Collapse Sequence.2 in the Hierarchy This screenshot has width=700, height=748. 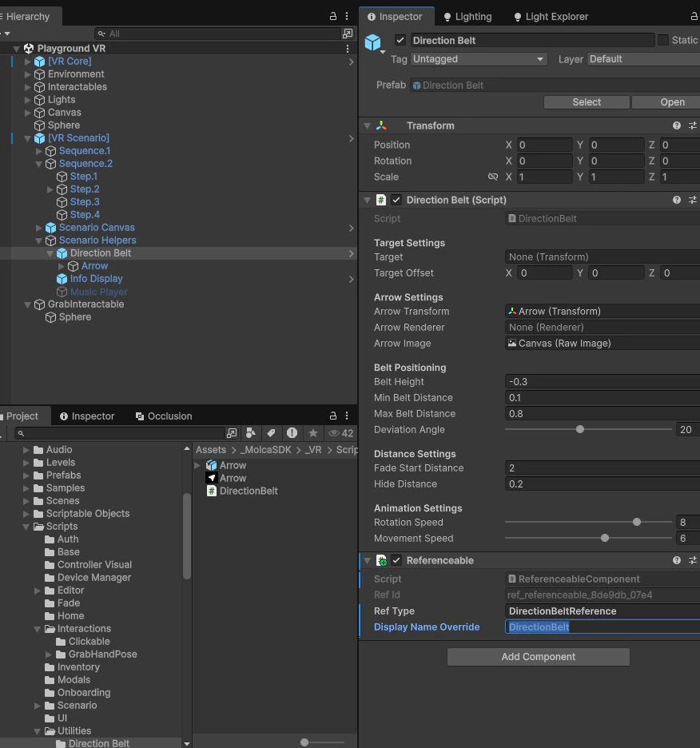pos(39,164)
